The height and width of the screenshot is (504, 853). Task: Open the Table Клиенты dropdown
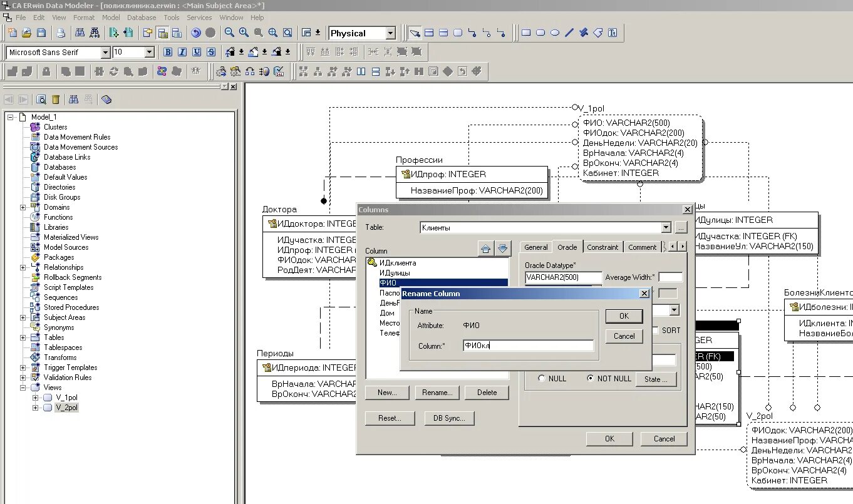(x=666, y=227)
